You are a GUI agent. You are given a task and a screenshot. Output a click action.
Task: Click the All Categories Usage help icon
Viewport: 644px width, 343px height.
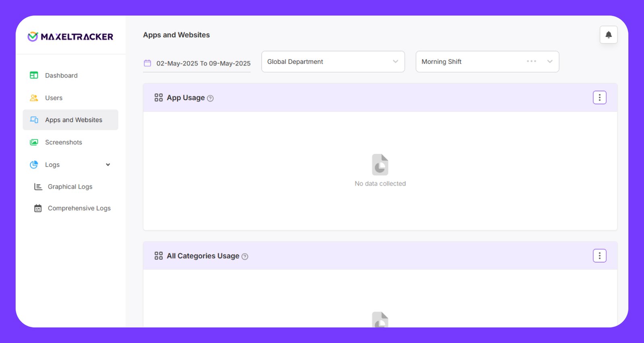point(245,257)
